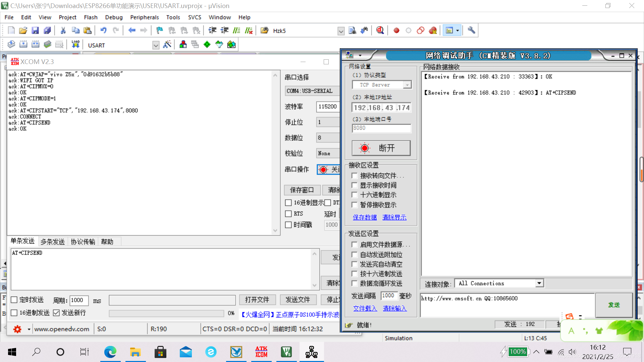
Task: Click the Indent selection icon
Action: coord(212,31)
